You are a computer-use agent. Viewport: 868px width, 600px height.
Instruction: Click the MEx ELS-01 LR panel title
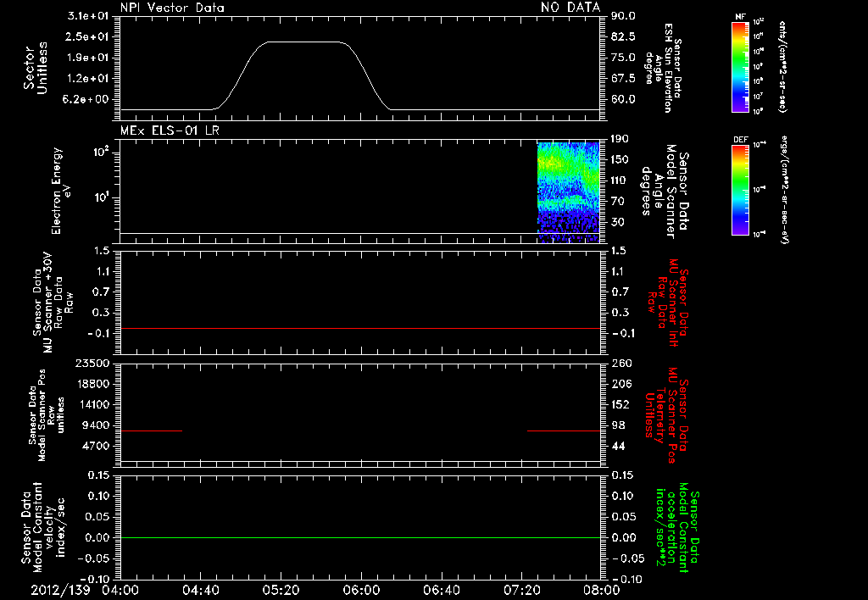(170, 131)
